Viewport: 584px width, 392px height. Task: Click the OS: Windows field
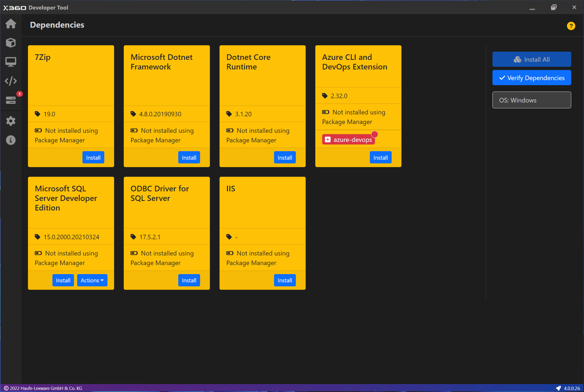coord(532,100)
